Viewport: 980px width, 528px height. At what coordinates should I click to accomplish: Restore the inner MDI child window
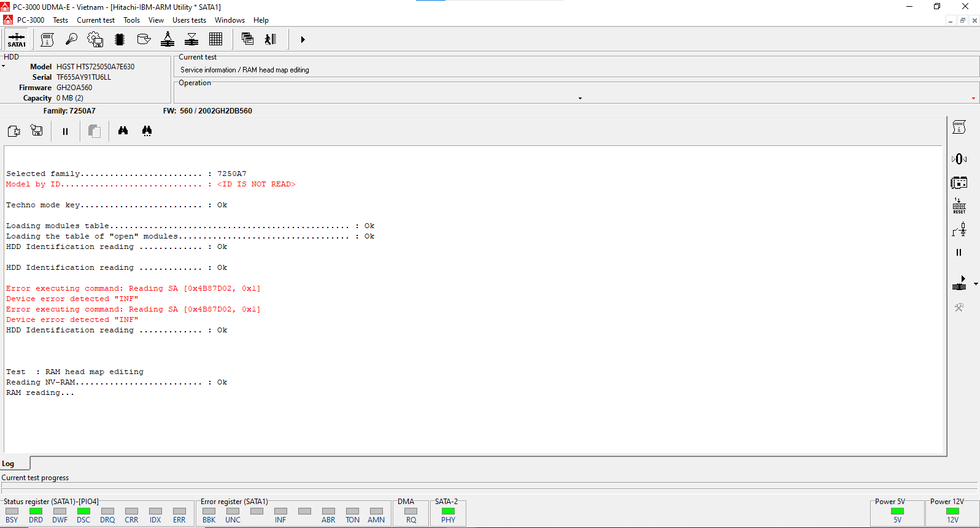coord(963,20)
